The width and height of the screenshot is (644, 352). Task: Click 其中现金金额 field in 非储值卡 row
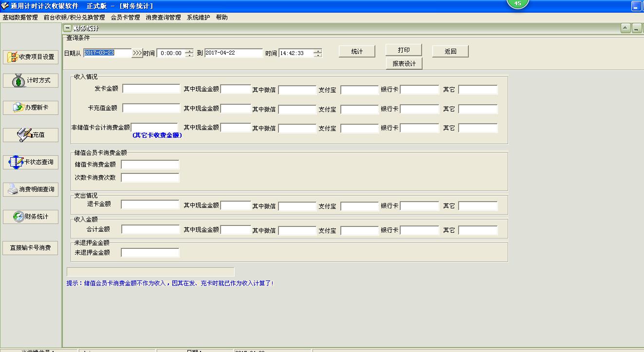tap(236, 128)
